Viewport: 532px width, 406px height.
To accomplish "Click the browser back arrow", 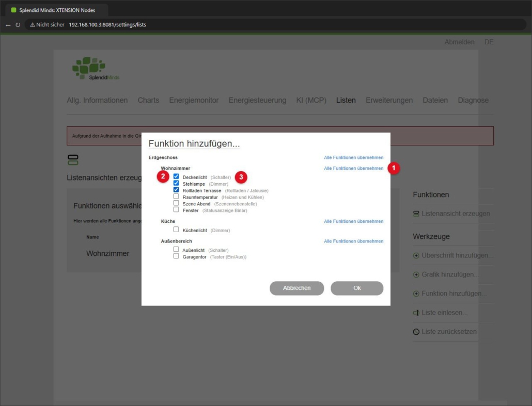I will pos(8,25).
